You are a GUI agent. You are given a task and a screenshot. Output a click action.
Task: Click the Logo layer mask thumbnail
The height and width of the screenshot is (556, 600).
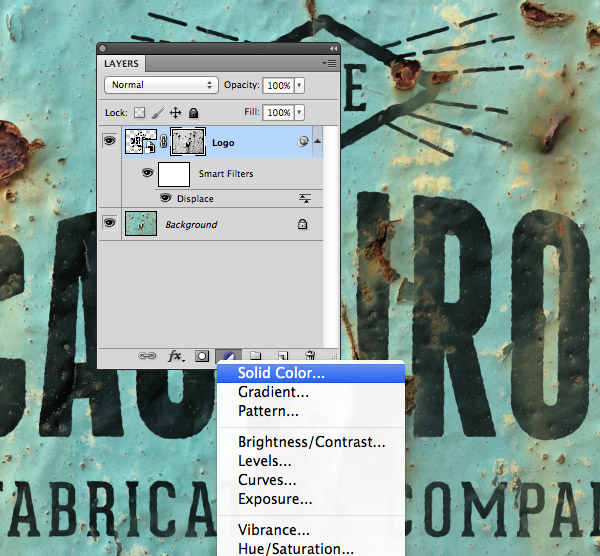point(186,143)
